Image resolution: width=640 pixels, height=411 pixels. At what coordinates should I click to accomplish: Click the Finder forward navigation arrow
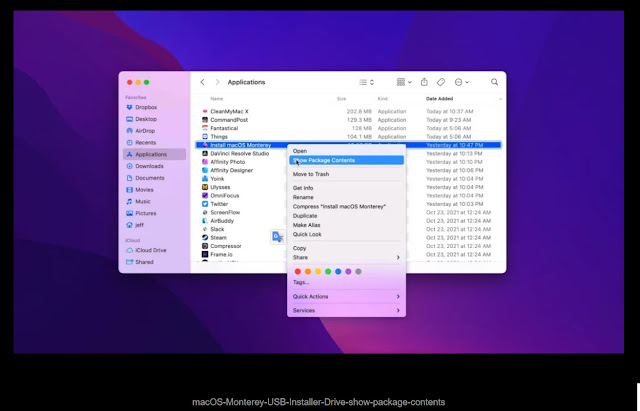(x=218, y=82)
